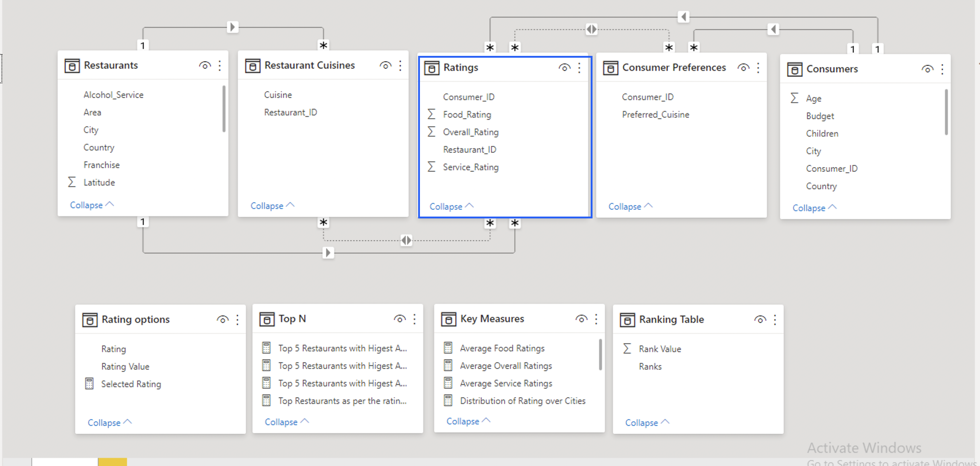Click the Restaurants table icon in header
The width and height of the screenshot is (980, 466).
(72, 65)
